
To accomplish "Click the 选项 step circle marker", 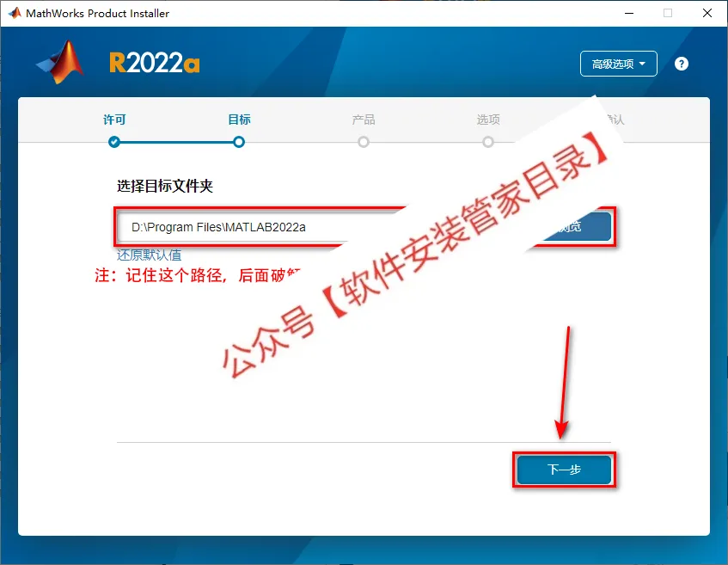I will tap(488, 142).
